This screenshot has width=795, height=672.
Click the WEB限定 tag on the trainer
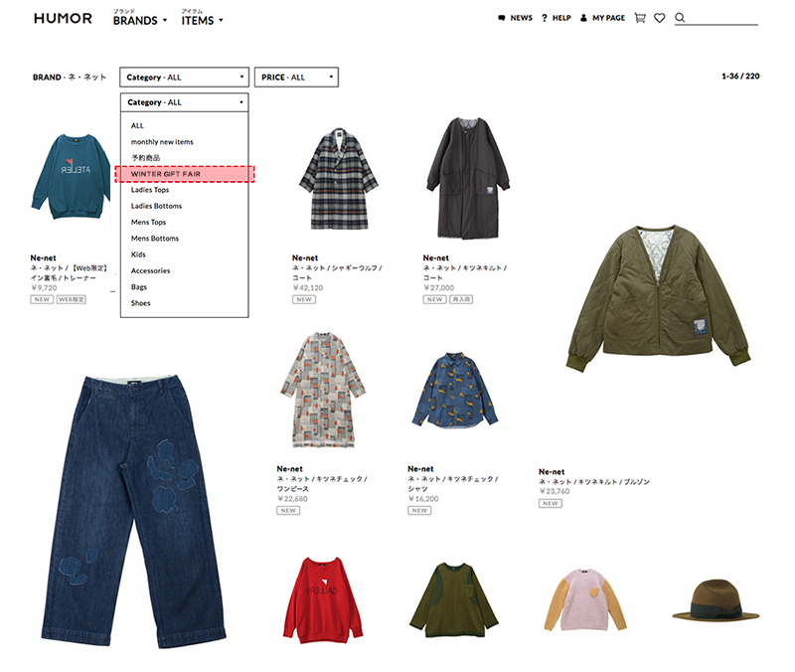click(71, 300)
